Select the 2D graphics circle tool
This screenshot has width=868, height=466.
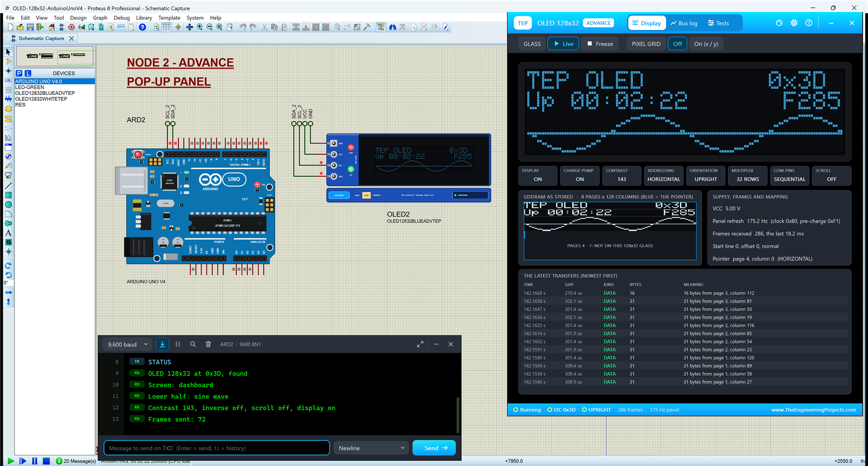[x=8, y=204]
